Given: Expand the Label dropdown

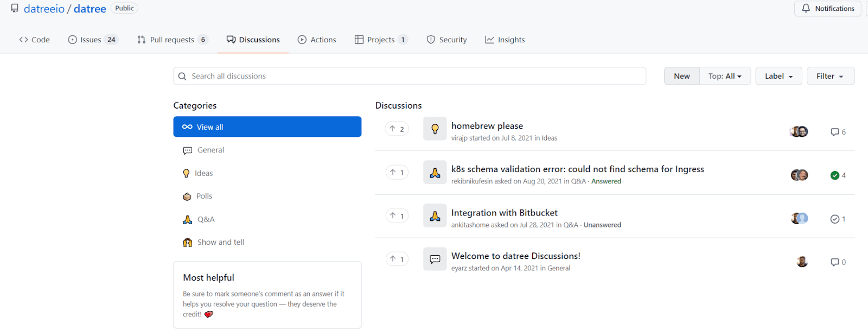Looking at the screenshot, I should 778,76.
